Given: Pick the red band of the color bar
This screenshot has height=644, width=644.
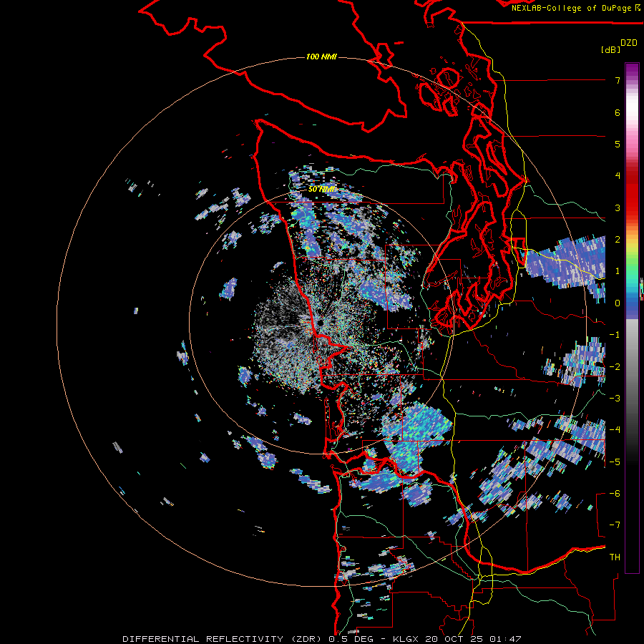Looking at the screenshot, I should (x=632, y=193).
